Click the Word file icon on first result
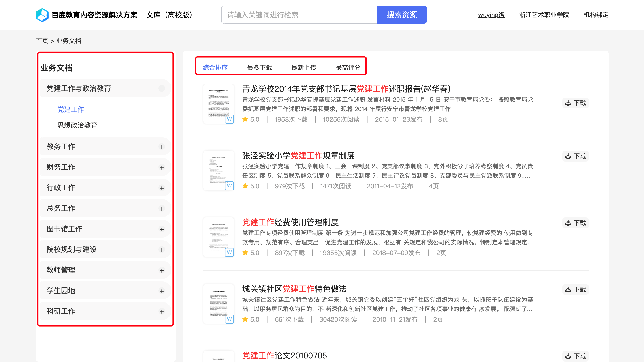This screenshot has height=362, width=644. pyautogui.click(x=229, y=119)
